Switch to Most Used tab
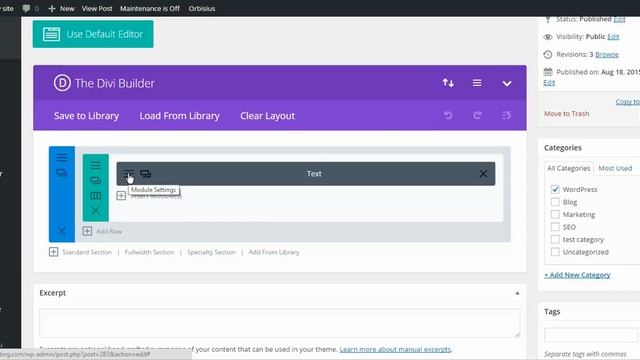This screenshot has width=640, height=360. (615, 168)
